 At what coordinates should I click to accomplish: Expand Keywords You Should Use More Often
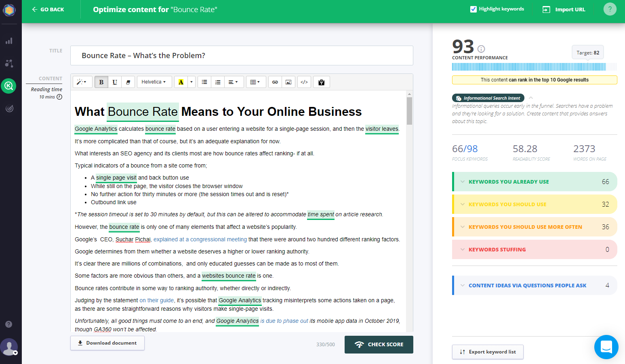click(x=535, y=227)
